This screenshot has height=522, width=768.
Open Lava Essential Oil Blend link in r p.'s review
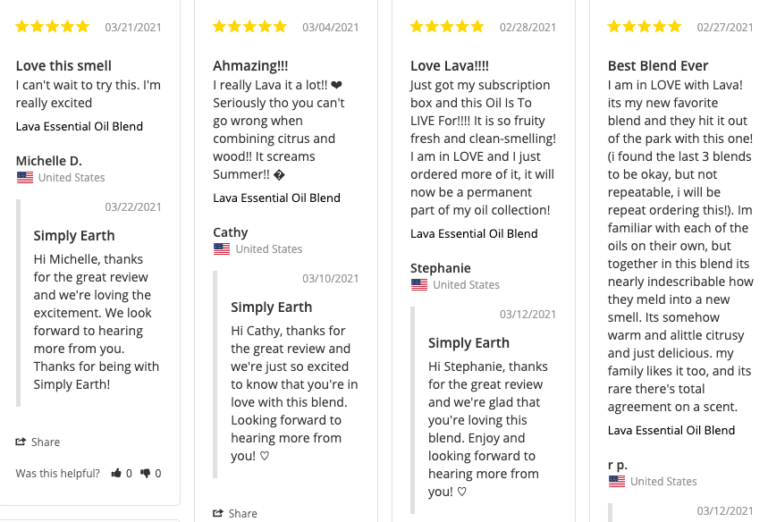click(671, 431)
